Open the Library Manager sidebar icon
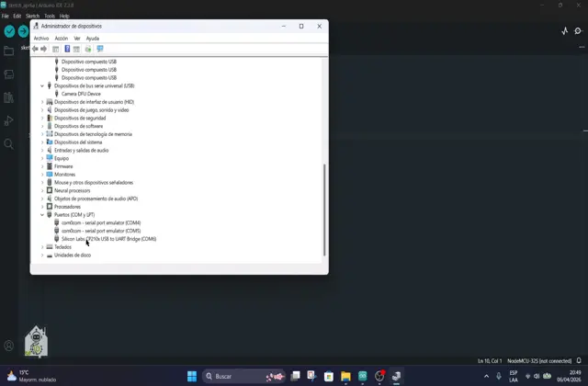This screenshot has height=386, width=588. (9, 96)
